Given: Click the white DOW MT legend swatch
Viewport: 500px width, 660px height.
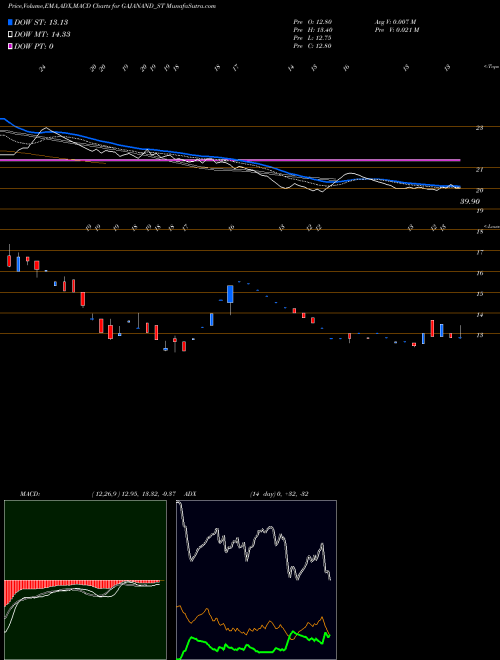Looking at the screenshot, I should pos(10,35).
